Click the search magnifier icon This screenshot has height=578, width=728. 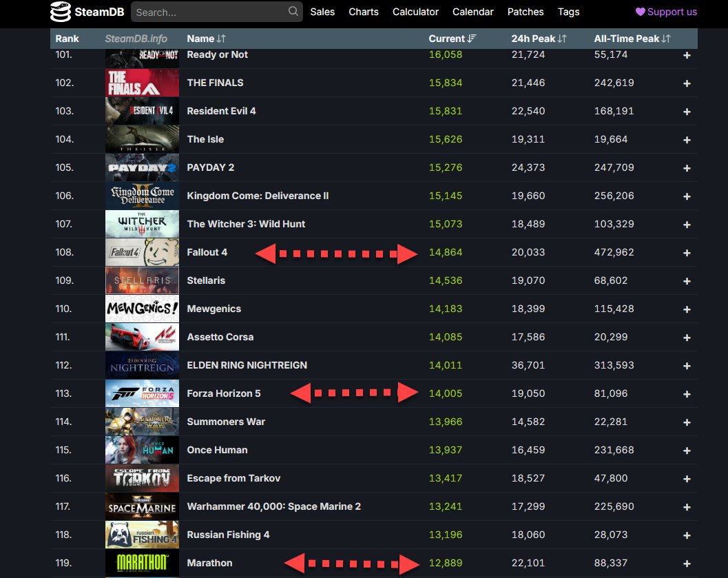(x=293, y=11)
